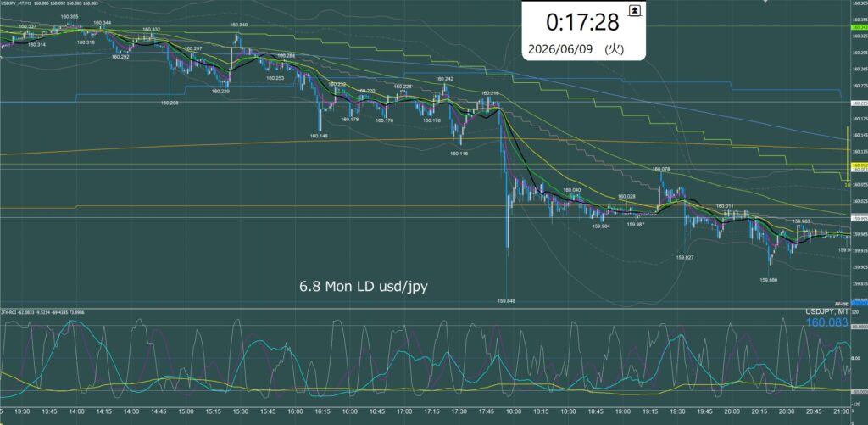The width and height of the screenshot is (868, 425).
Task: Click the 16:15 mark on time axis
Action: (322, 411)
